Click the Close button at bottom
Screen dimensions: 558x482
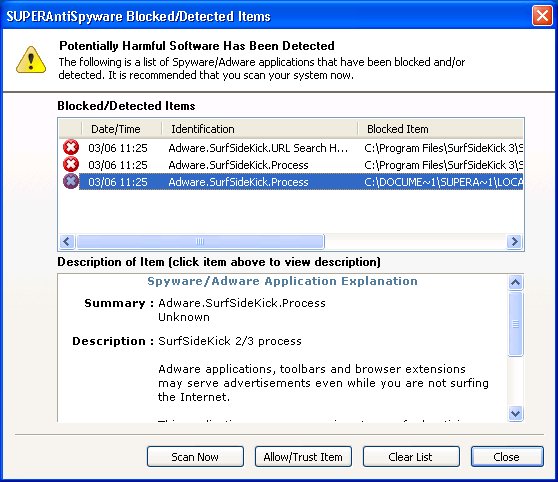click(x=507, y=457)
